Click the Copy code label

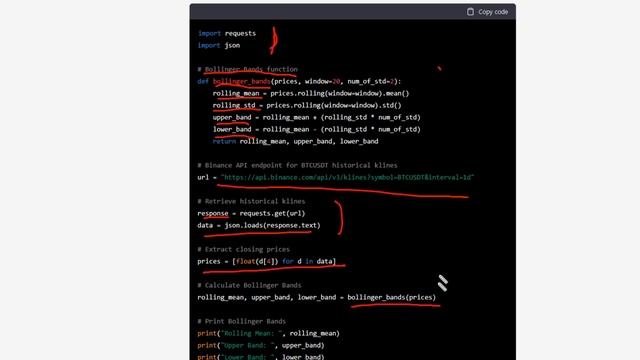tap(493, 12)
